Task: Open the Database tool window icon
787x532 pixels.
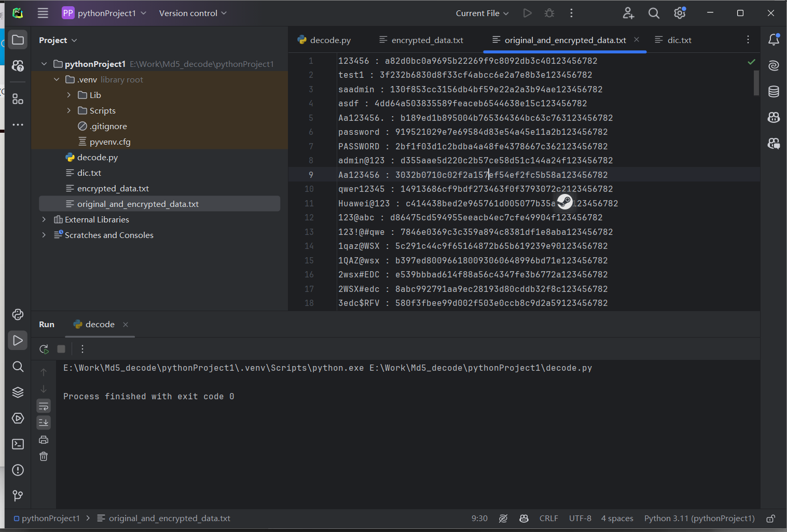Action: pos(774,91)
